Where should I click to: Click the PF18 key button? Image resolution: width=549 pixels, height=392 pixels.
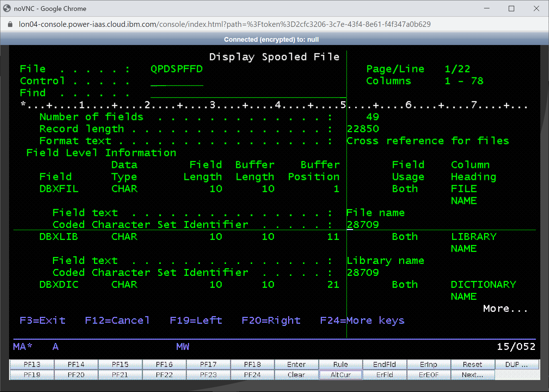click(252, 364)
